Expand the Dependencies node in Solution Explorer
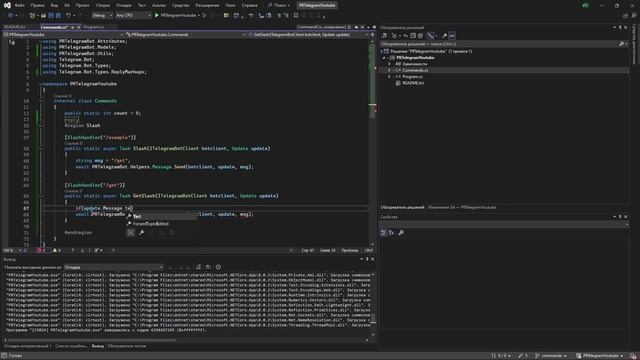640x360 pixels. click(x=389, y=64)
